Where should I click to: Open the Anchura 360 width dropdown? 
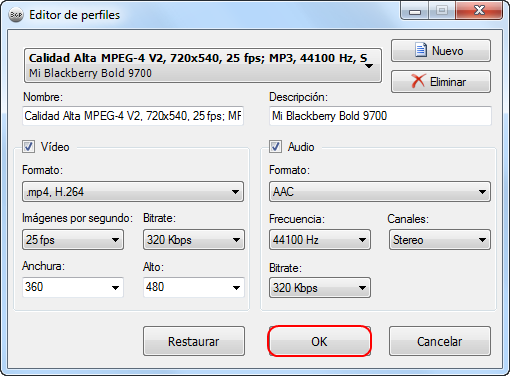[73, 287]
